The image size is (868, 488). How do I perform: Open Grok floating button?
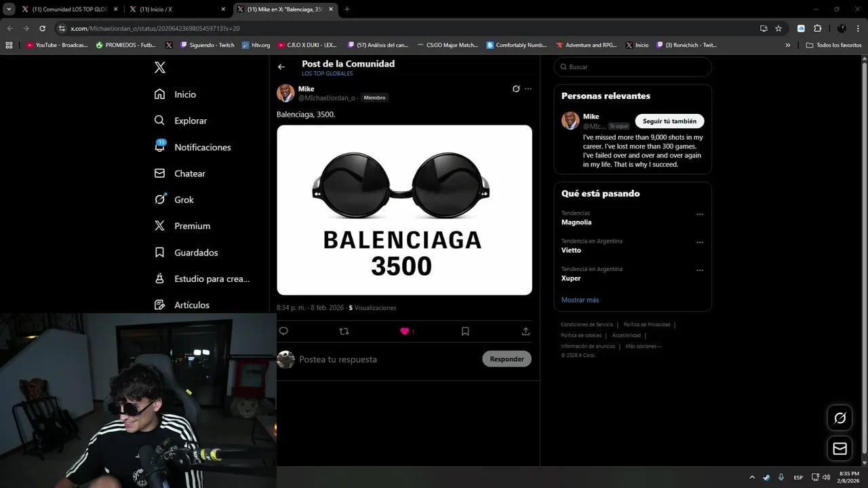tap(840, 418)
